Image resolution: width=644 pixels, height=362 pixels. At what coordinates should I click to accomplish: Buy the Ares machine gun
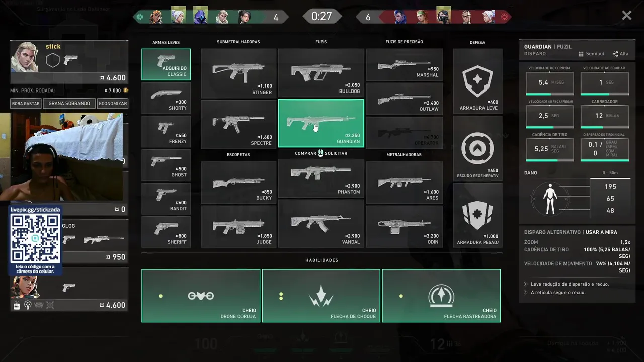(x=405, y=183)
